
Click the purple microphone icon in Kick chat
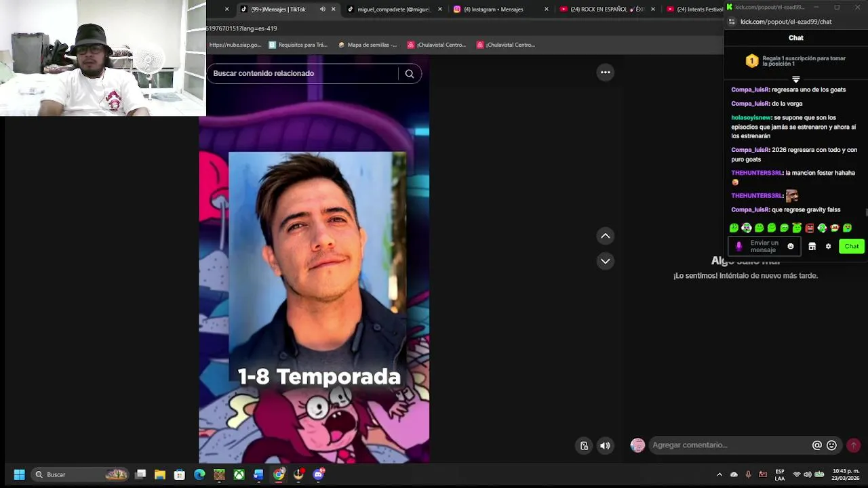(739, 247)
